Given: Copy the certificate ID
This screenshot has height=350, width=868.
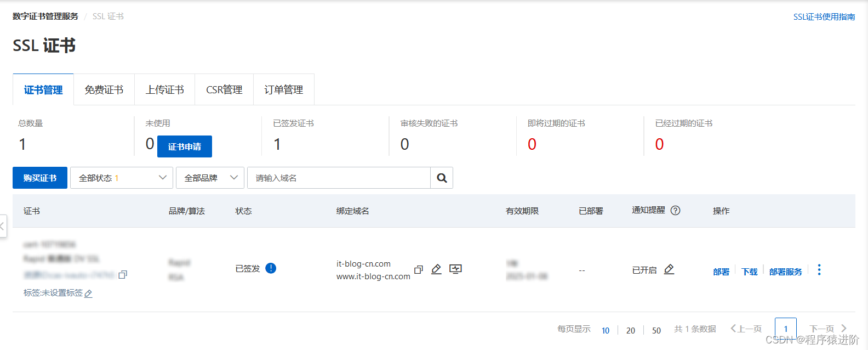Looking at the screenshot, I should 123,274.
